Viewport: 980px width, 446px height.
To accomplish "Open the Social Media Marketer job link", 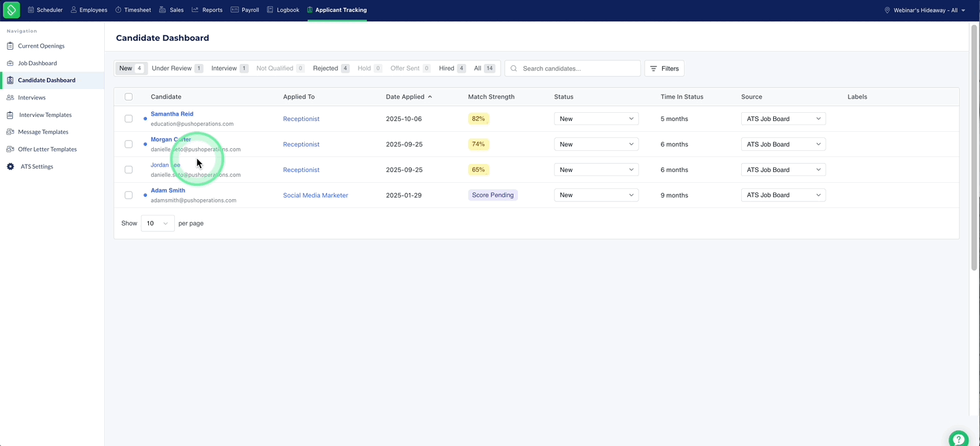I will pyautogui.click(x=316, y=195).
